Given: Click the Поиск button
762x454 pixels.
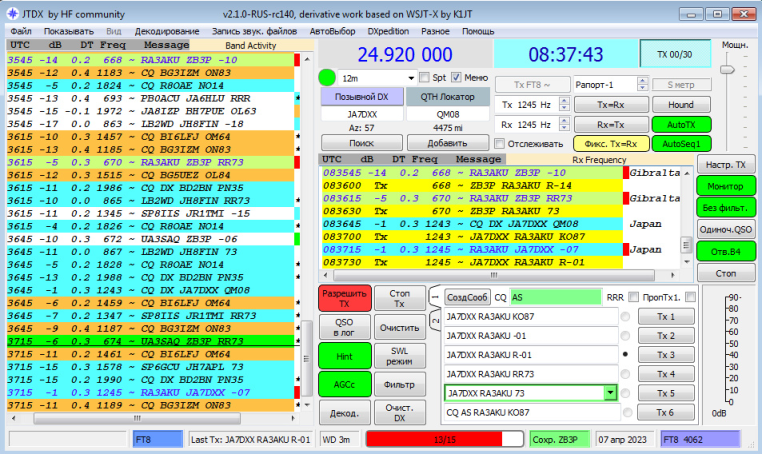Looking at the screenshot, I should point(362,143).
